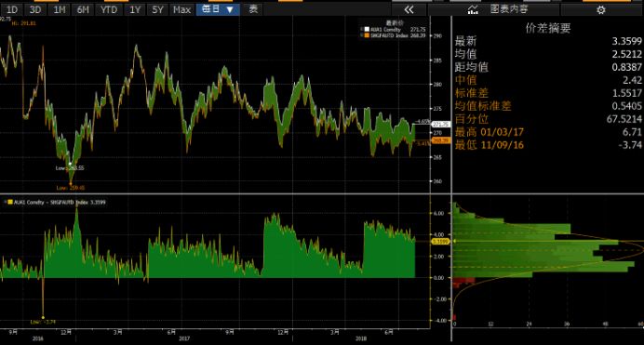
Task: Open chart settings gear icon
Action: point(600,10)
